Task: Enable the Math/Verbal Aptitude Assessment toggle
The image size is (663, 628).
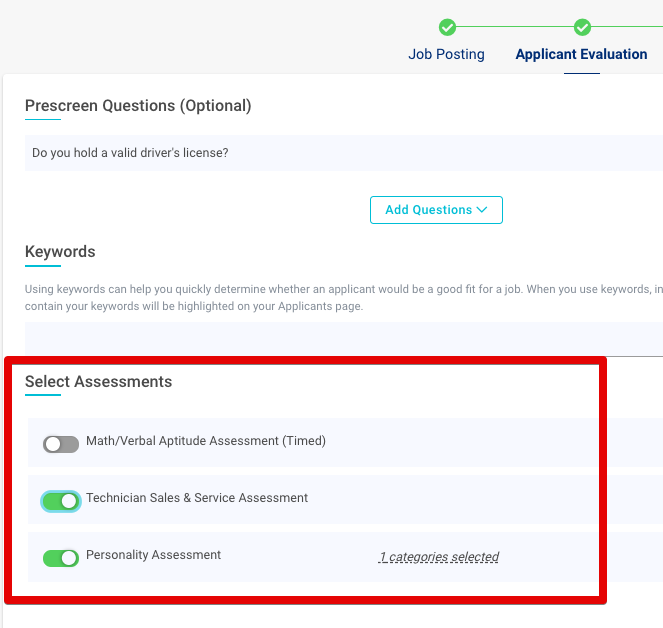Action: (61, 444)
